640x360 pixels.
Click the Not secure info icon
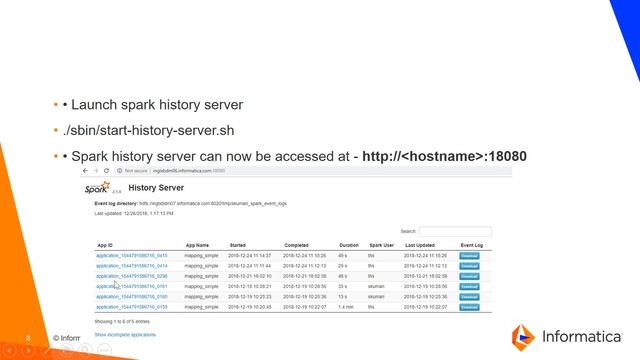pyautogui.click(x=119, y=171)
